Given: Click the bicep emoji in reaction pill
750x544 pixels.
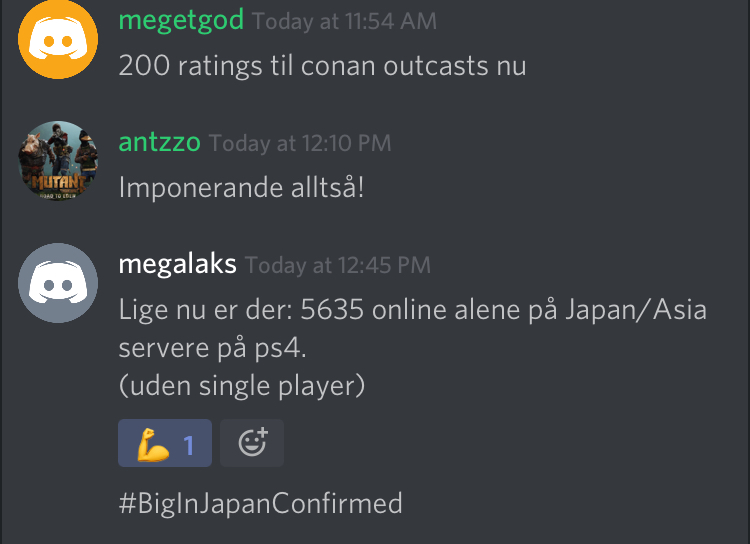Looking at the screenshot, I should (x=153, y=444).
